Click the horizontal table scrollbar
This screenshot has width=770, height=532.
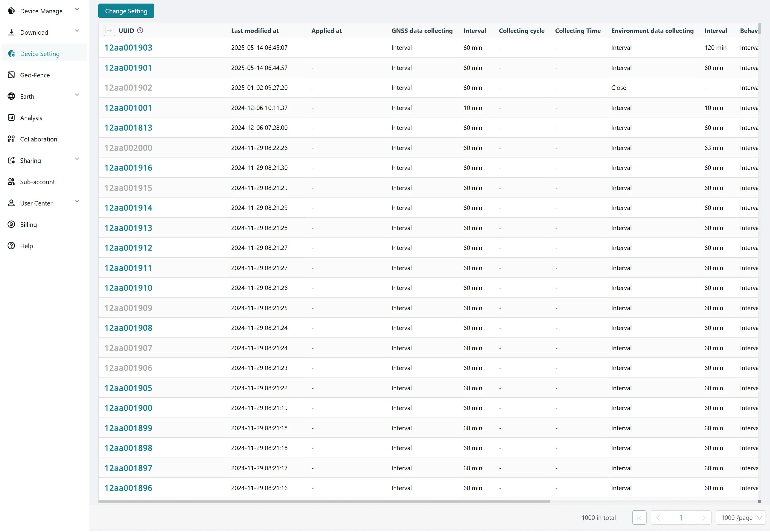tap(324, 501)
